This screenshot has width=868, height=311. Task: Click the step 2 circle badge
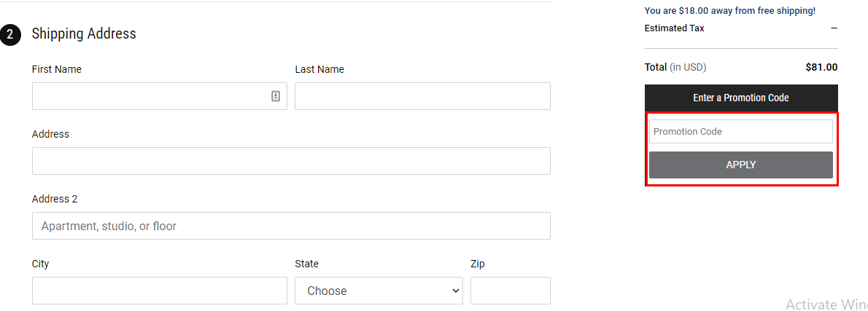click(x=10, y=34)
